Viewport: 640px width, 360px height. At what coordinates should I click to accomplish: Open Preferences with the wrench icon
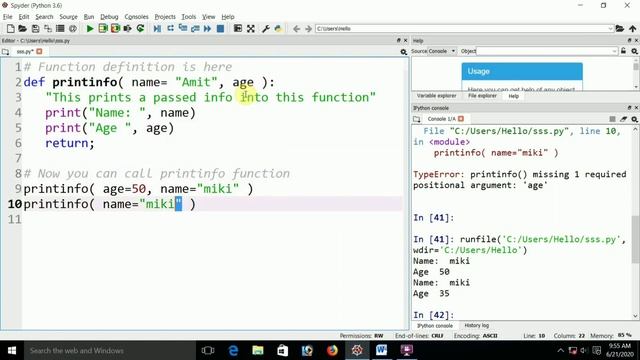pos(266,29)
